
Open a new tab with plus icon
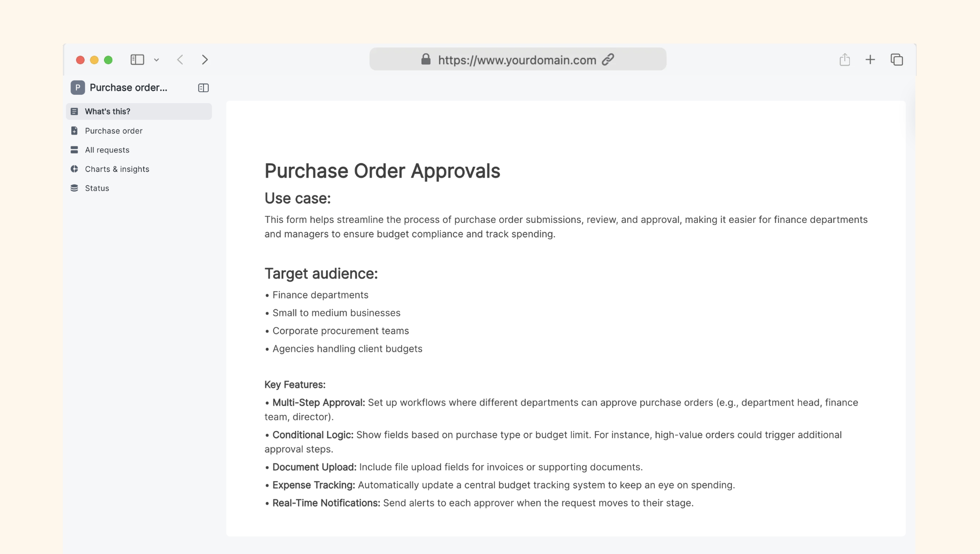click(870, 60)
